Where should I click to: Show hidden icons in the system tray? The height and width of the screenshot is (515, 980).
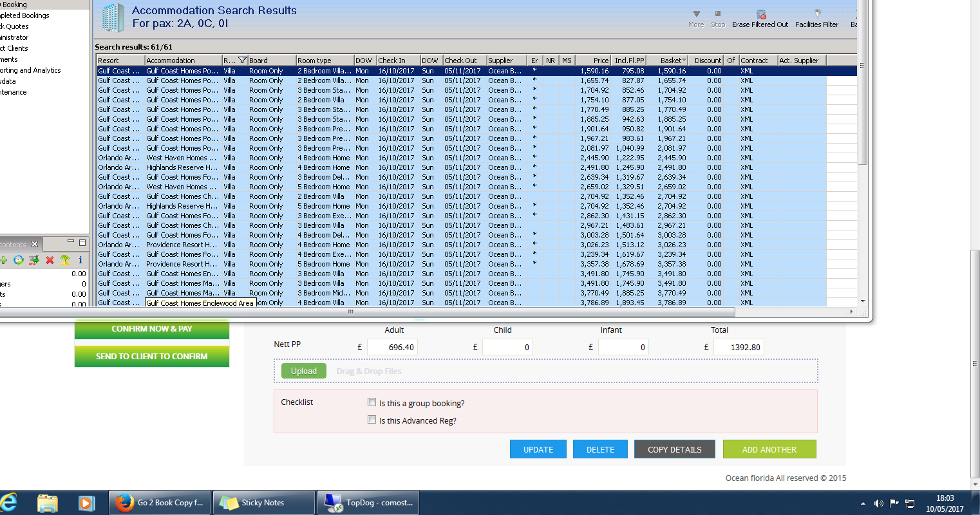[x=863, y=503]
